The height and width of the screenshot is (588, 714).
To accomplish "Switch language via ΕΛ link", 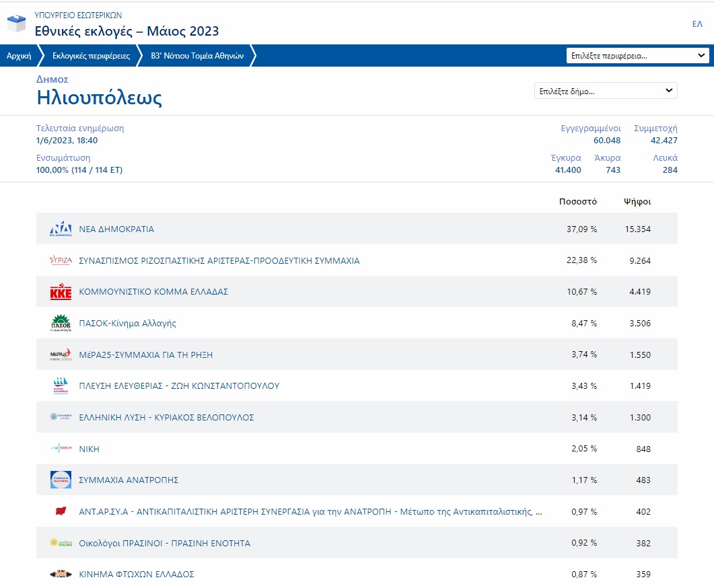I will tap(697, 24).
